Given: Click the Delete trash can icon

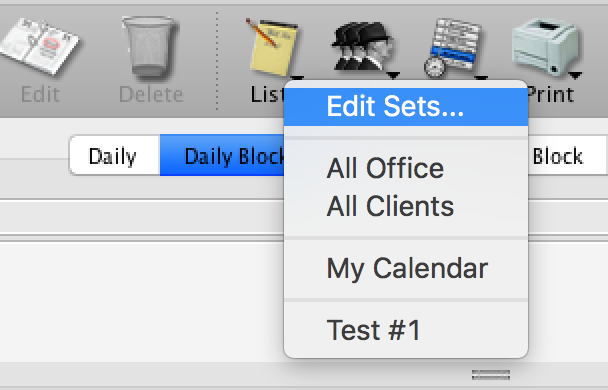Looking at the screenshot, I should pyautogui.click(x=150, y=47).
